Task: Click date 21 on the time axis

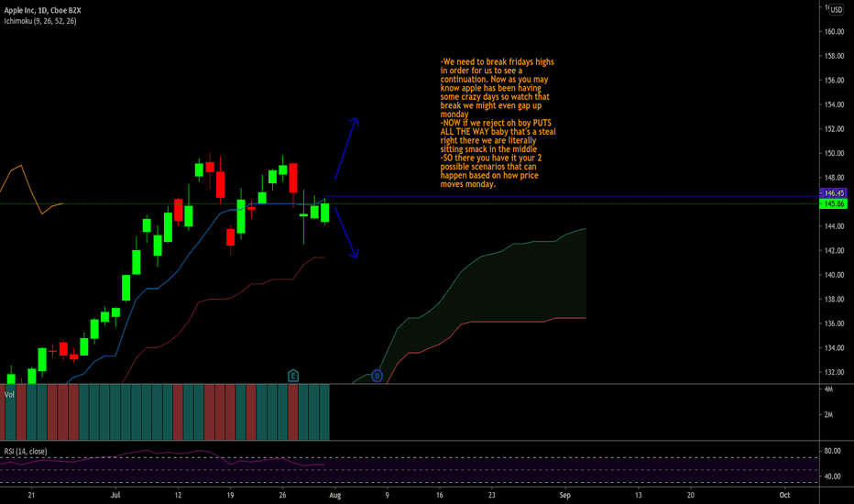Action: click(x=31, y=495)
